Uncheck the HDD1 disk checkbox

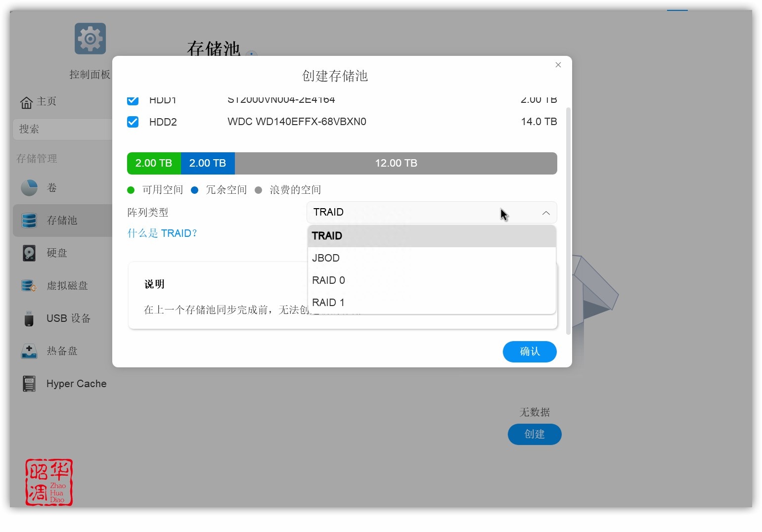point(133,100)
